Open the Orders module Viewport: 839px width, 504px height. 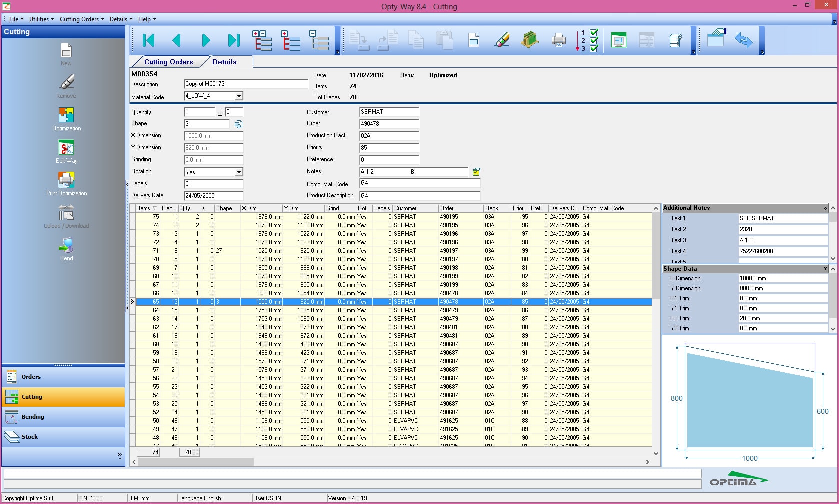[63, 377]
